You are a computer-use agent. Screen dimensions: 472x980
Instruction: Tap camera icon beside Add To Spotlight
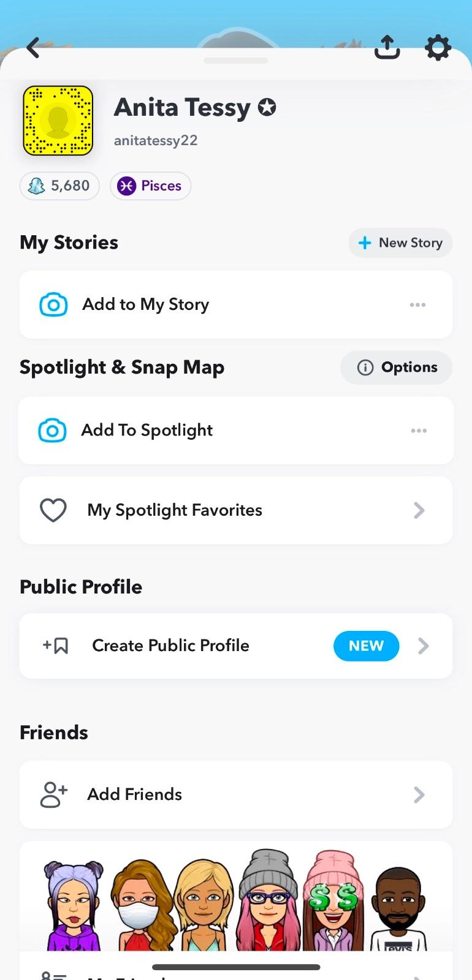pos(53,431)
